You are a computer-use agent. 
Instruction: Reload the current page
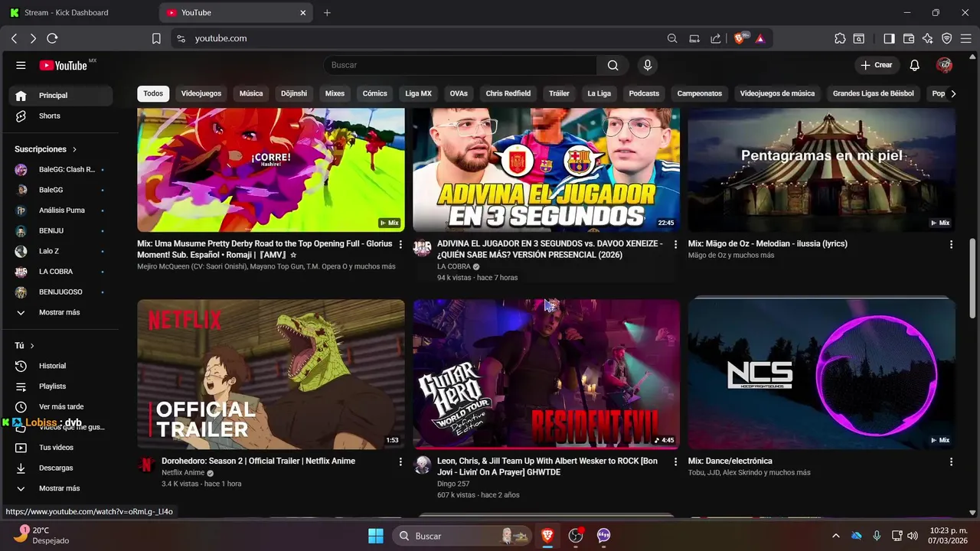click(x=52, y=38)
